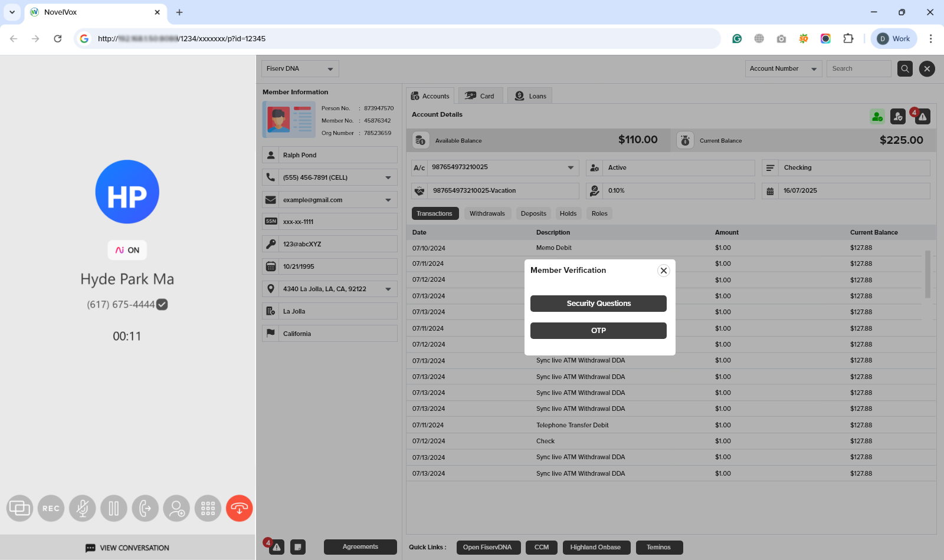This screenshot has height=560, width=944.
Task: Click the calendar icon beside 16/07/2025
Action: point(770,190)
